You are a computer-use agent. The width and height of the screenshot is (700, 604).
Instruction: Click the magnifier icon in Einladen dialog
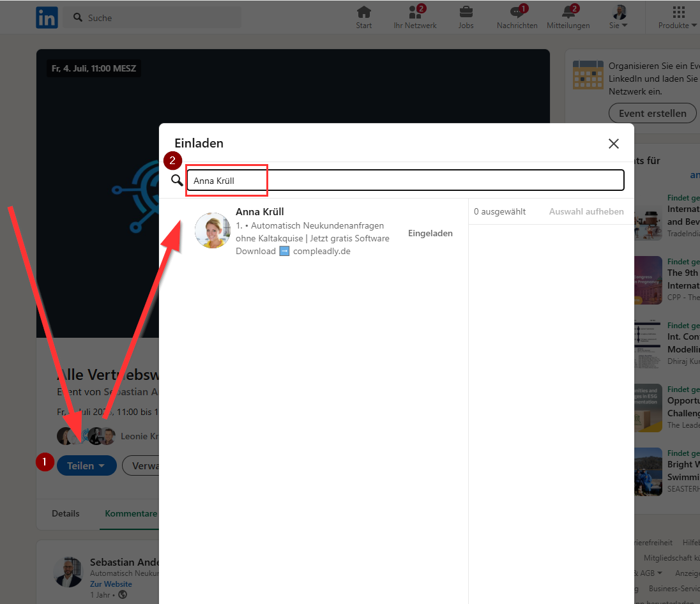(177, 181)
